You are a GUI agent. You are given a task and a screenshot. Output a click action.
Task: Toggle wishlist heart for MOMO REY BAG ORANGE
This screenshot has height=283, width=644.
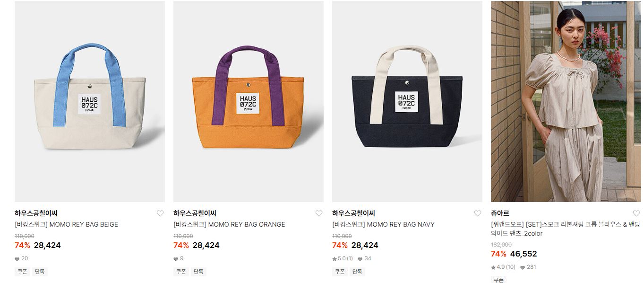pos(319,213)
